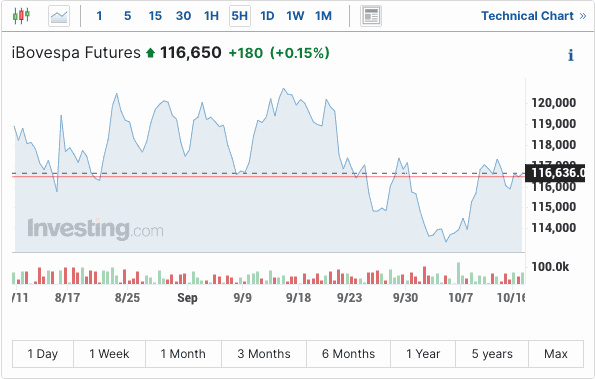Click the iBovespa Futures title
Screen dimensions: 595x379
pos(76,53)
